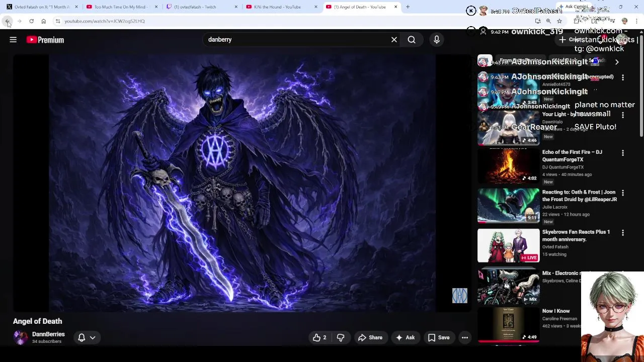Open Echo of the First Fire thumbnail
Image resolution: width=644 pixels, height=362 pixels.
tap(508, 165)
